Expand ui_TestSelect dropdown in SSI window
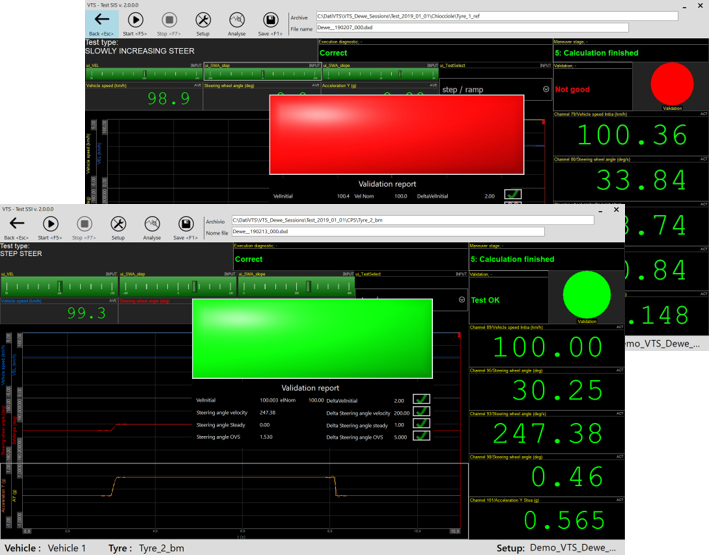 pos(462,299)
